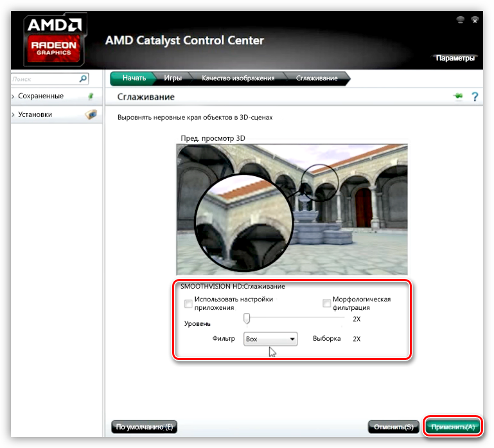The width and height of the screenshot is (494, 448).
Task: Click the SMOOTHVISION HD:Сглаживание label
Action: coord(233,286)
